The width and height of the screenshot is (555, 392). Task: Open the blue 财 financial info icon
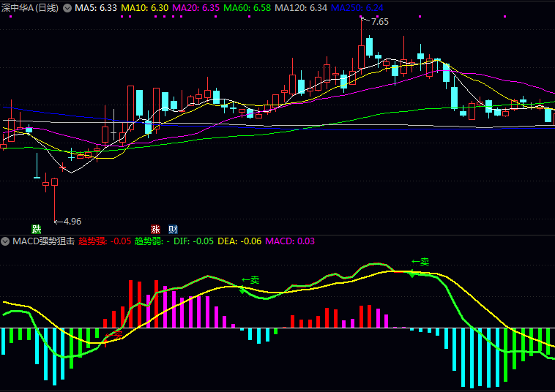tap(172, 229)
